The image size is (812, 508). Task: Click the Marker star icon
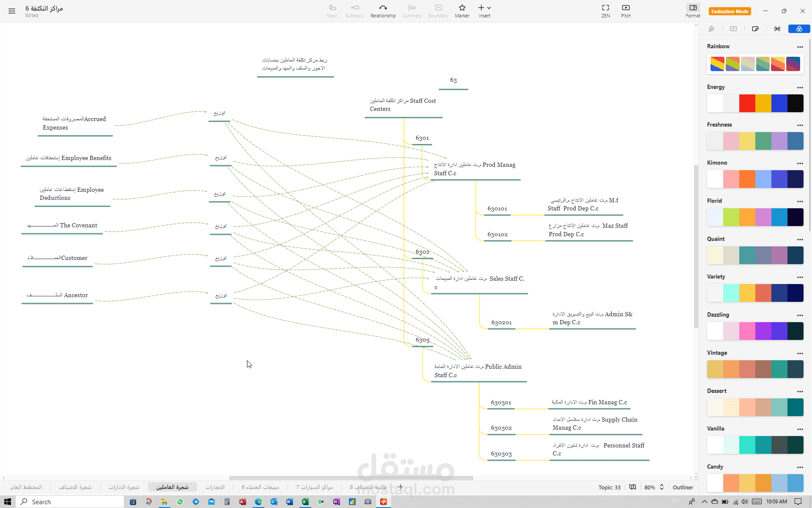(462, 8)
